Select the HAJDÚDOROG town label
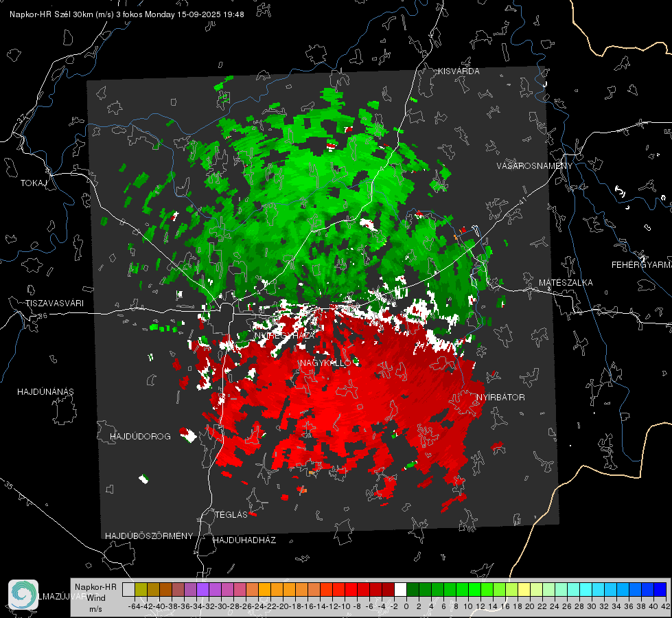Image resolution: width=672 pixels, height=618 pixels. click(140, 437)
